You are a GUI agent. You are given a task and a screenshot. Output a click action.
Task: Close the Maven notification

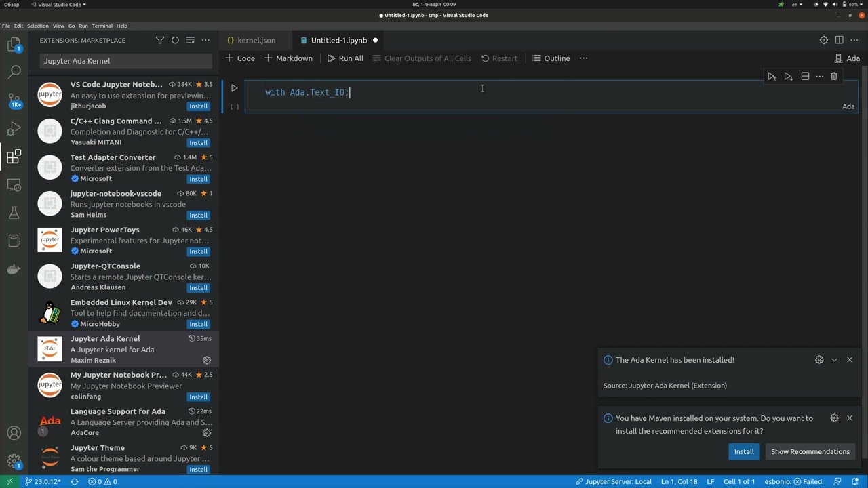(x=849, y=418)
